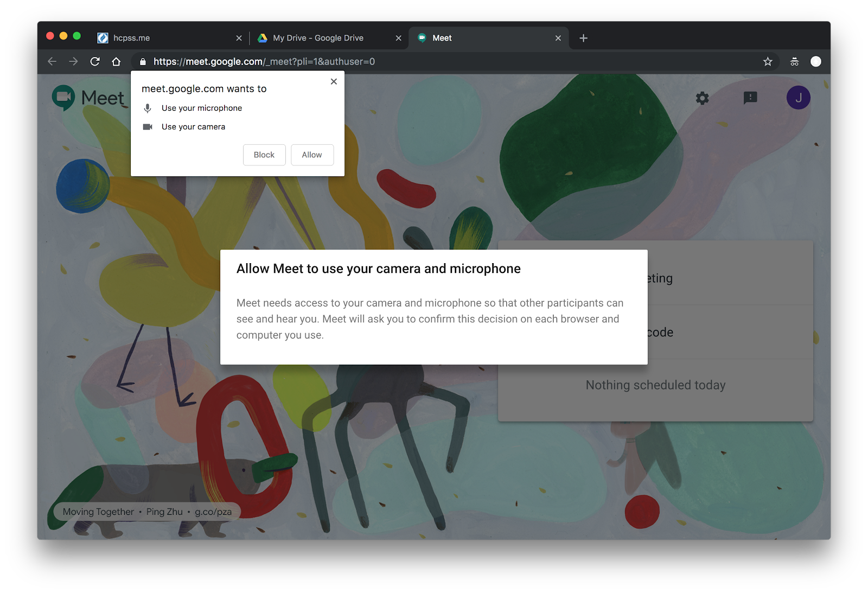Dismiss the permission popup with X
Image resolution: width=868 pixels, height=593 pixels.
tap(334, 81)
